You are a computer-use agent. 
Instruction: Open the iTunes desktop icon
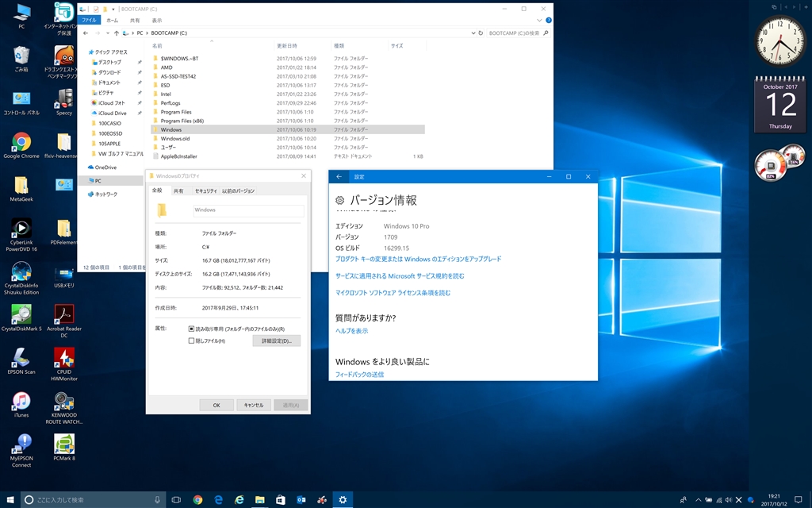pos(21,402)
